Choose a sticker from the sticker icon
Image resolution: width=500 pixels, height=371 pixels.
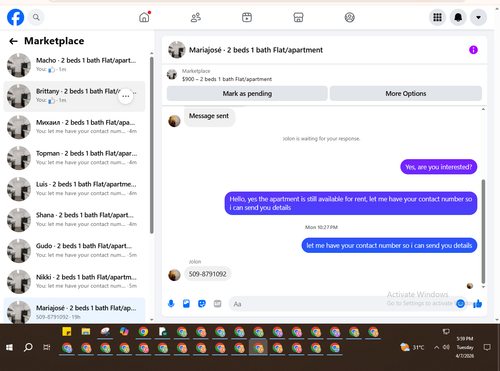click(x=202, y=304)
